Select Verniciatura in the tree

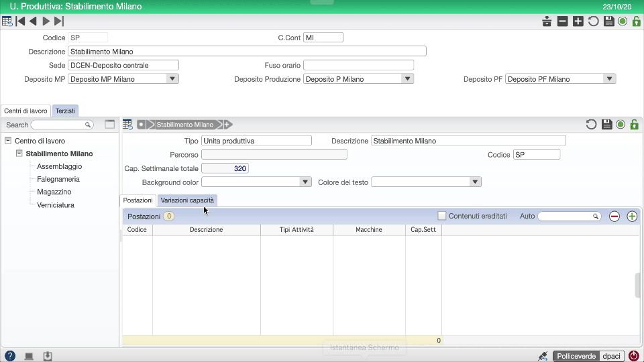coord(56,205)
